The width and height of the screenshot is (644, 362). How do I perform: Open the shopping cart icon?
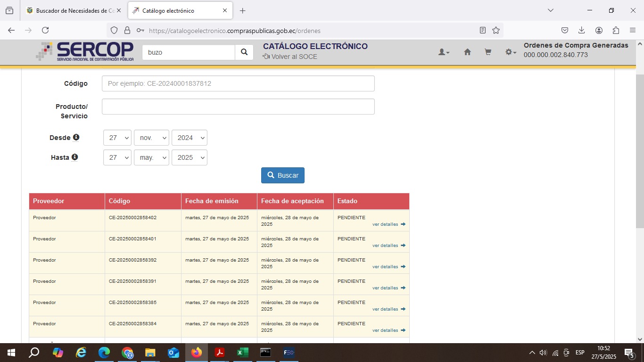pyautogui.click(x=488, y=52)
